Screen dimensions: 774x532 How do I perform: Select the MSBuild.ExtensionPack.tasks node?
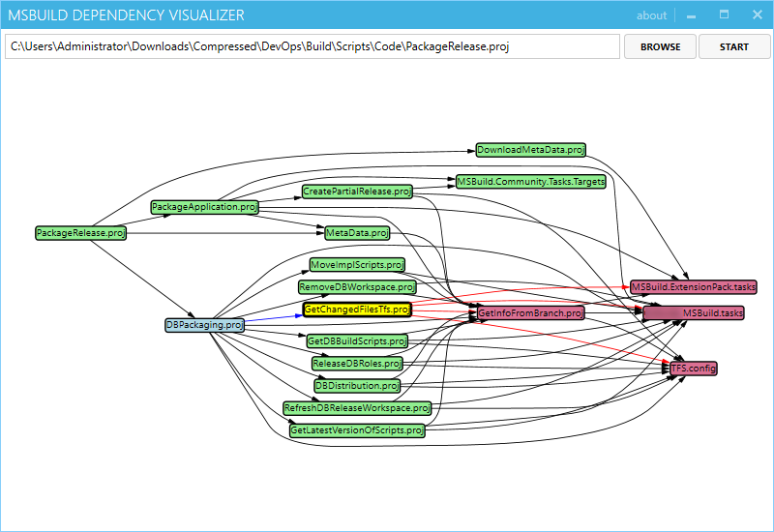point(693,287)
